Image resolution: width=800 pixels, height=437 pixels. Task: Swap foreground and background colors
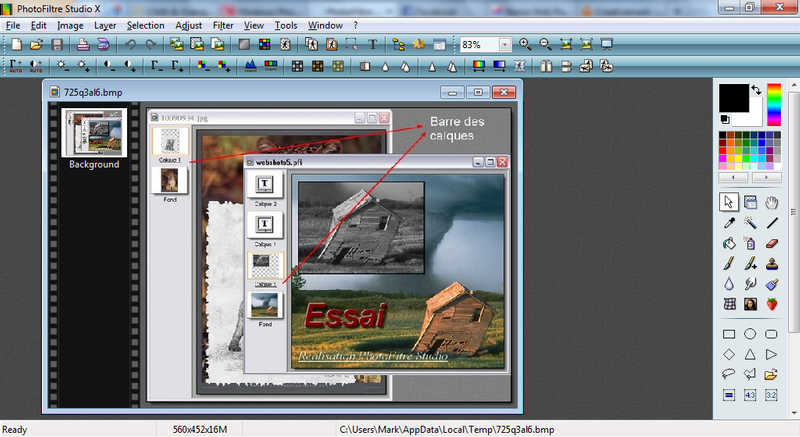pyautogui.click(x=756, y=90)
